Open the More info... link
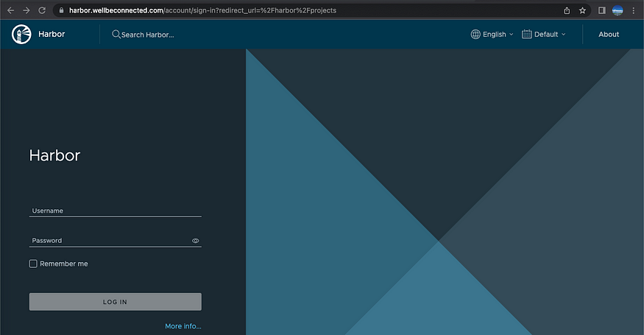Screen dimensions: 644x335 pyautogui.click(x=183, y=326)
